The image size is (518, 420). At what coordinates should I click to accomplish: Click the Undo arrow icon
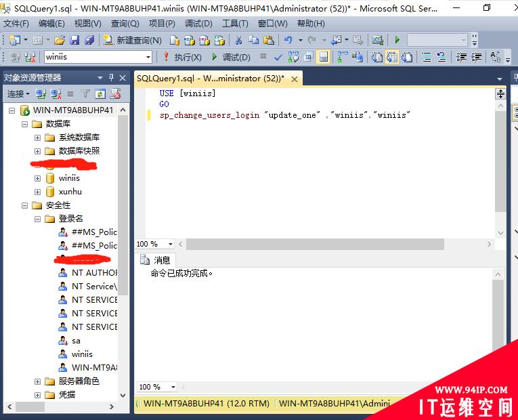pos(288,41)
